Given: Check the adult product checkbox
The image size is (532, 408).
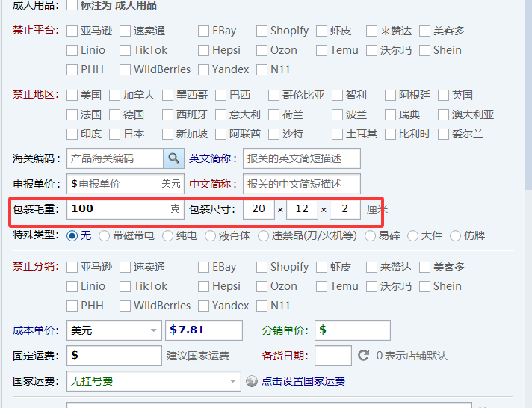Looking at the screenshot, I should click(72, 6).
